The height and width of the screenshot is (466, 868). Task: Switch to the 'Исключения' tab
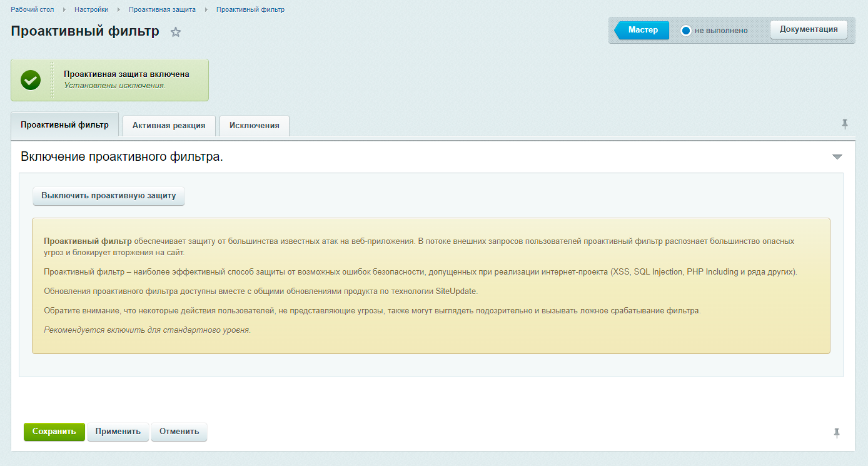[x=255, y=126]
